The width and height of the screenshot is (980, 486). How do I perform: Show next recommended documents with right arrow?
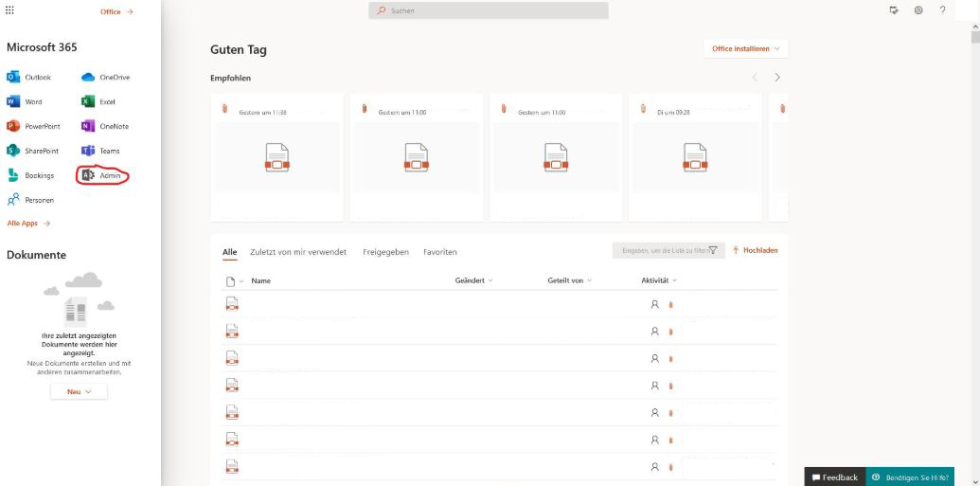tap(777, 78)
